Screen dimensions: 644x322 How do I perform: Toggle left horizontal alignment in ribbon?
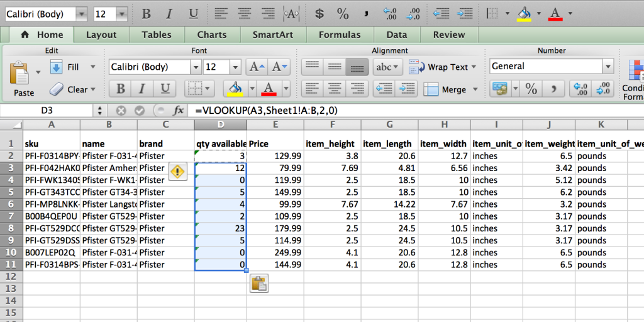[x=313, y=89]
